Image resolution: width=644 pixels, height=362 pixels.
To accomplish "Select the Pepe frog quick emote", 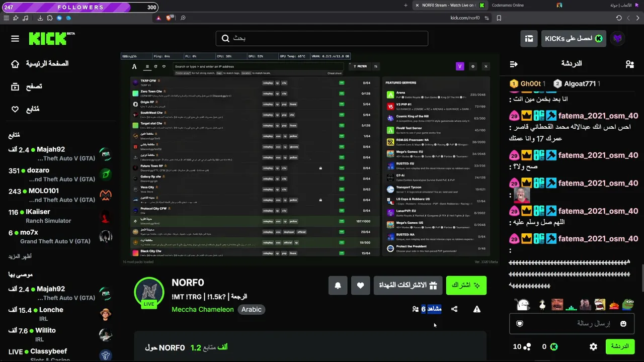I will pyautogui.click(x=627, y=305).
